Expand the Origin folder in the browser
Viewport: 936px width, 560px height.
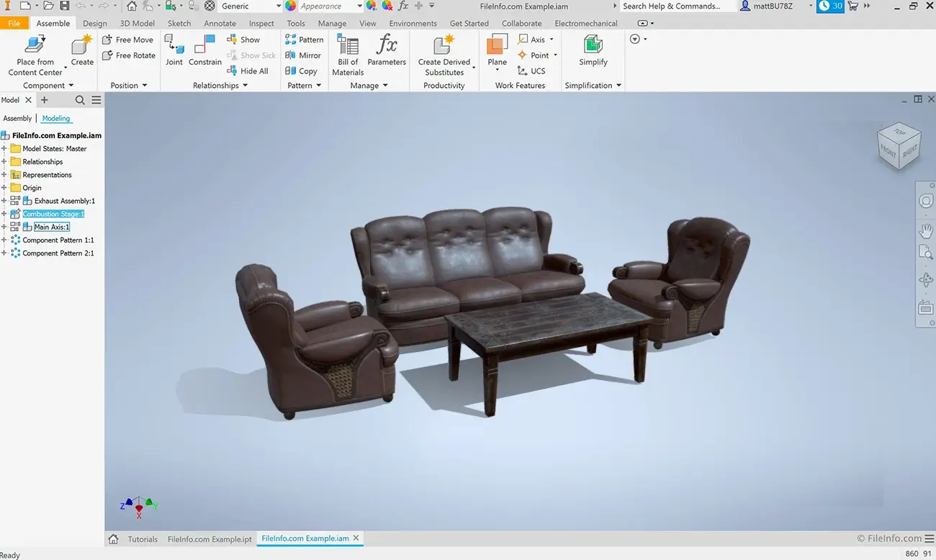click(x=4, y=187)
